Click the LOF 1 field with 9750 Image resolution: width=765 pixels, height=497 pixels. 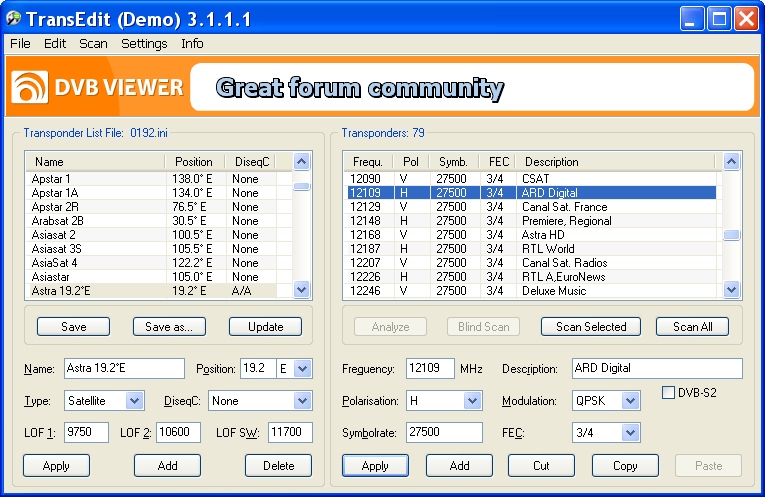(x=86, y=432)
